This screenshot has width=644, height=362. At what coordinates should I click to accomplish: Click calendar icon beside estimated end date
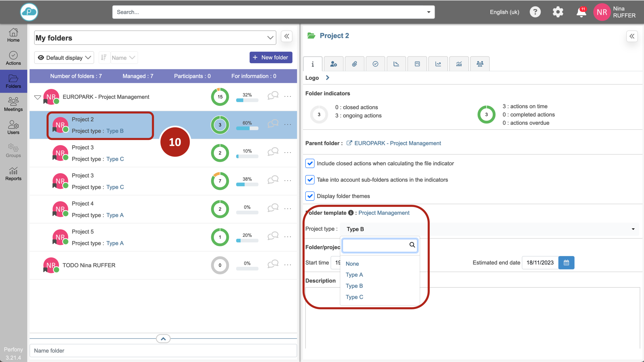pos(566,263)
